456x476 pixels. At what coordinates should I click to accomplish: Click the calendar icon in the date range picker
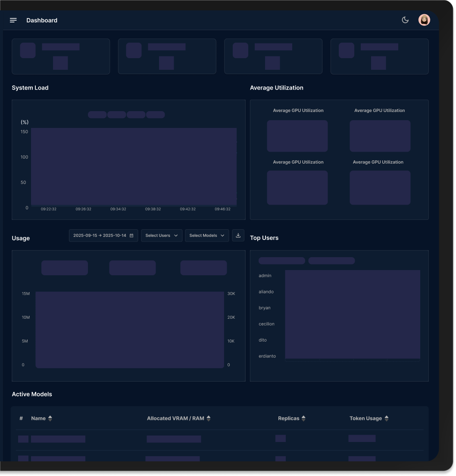(132, 235)
